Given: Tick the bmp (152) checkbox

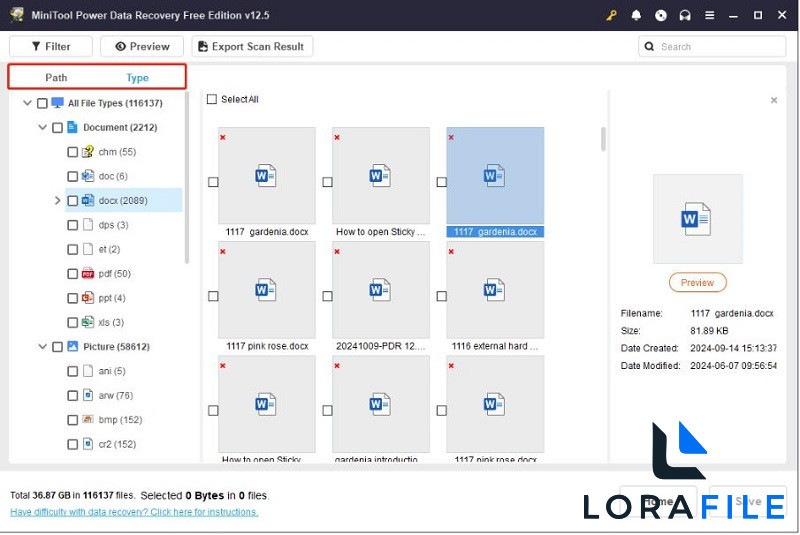Looking at the screenshot, I should [x=72, y=420].
